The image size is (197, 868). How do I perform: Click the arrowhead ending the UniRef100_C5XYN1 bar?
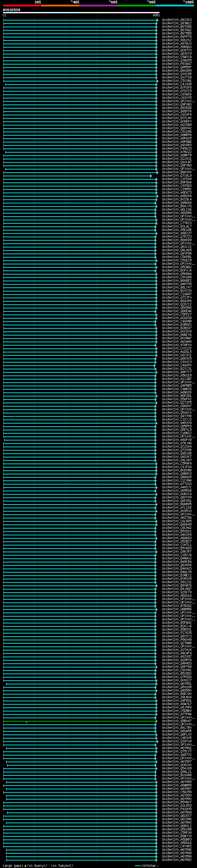(x=157, y=81)
